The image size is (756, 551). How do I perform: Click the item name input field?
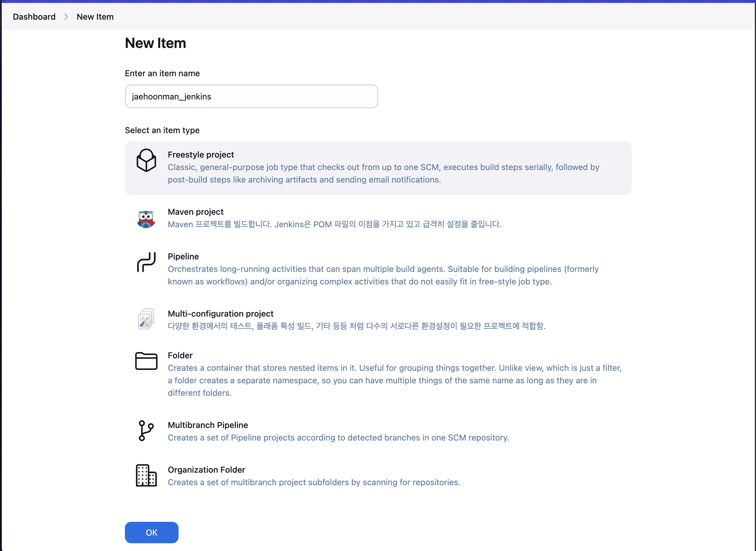(x=251, y=96)
